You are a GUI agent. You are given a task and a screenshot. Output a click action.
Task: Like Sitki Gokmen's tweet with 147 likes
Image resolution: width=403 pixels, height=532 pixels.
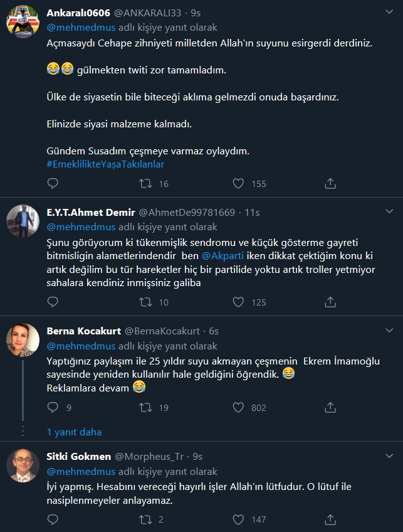pyautogui.click(x=238, y=519)
